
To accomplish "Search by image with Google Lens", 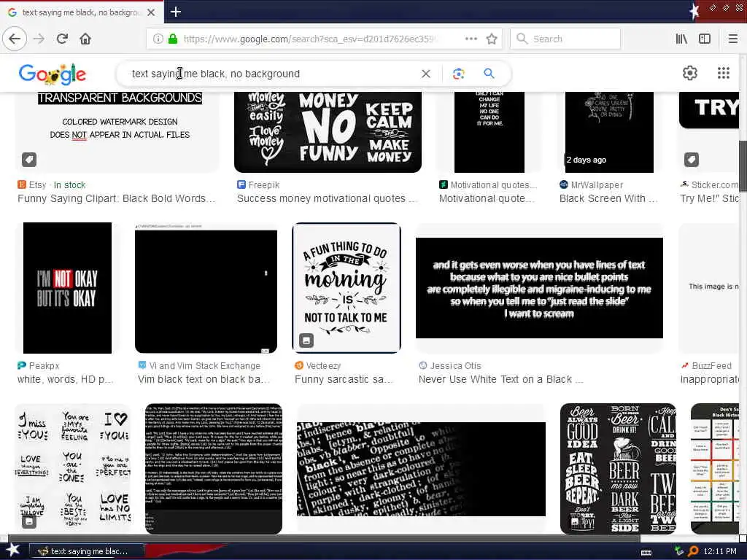I will point(458,74).
